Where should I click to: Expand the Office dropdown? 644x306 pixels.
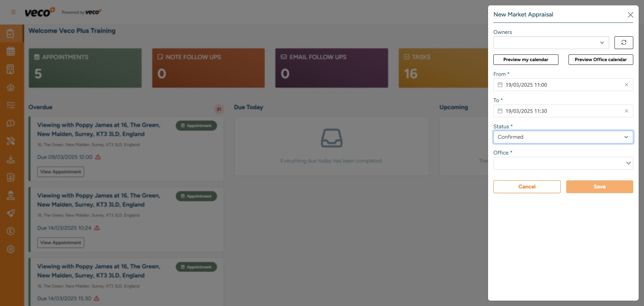point(563,163)
